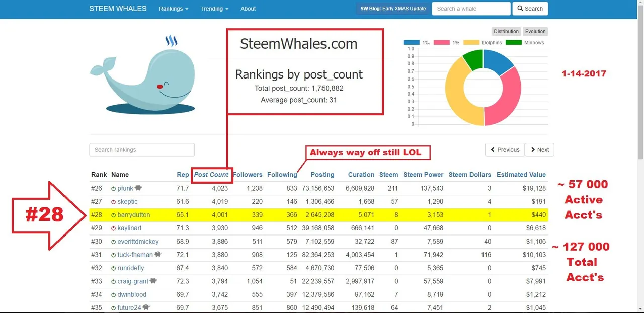The height and width of the screenshot is (313, 644).
Task: Click the whale badge icon next to tuck-fheman
Action: tap(158, 255)
